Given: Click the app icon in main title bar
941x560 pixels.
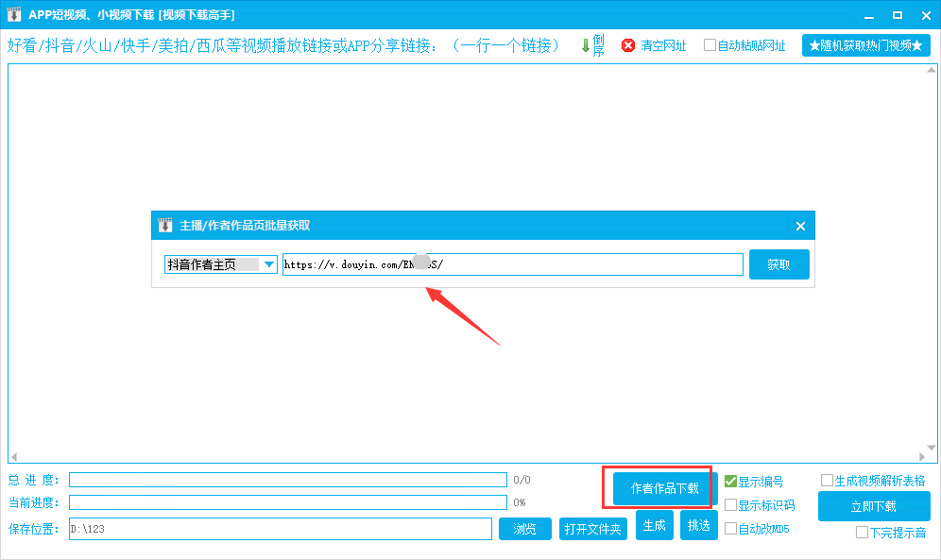Looking at the screenshot, I should click(x=14, y=14).
